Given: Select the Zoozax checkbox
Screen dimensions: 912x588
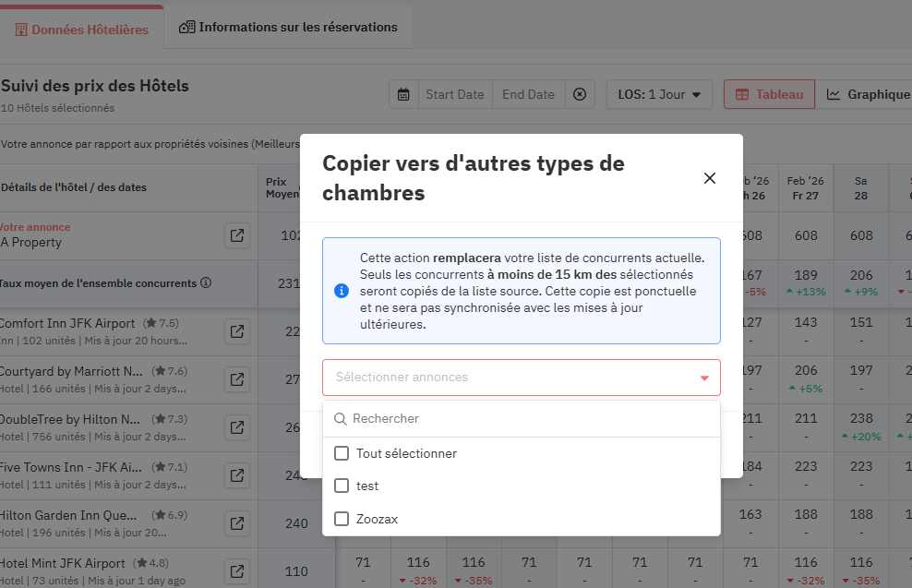Looking at the screenshot, I should coord(342,519).
